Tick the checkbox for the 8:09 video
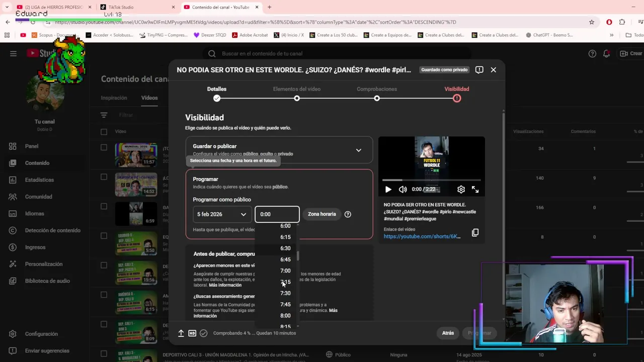 [x=104, y=324]
